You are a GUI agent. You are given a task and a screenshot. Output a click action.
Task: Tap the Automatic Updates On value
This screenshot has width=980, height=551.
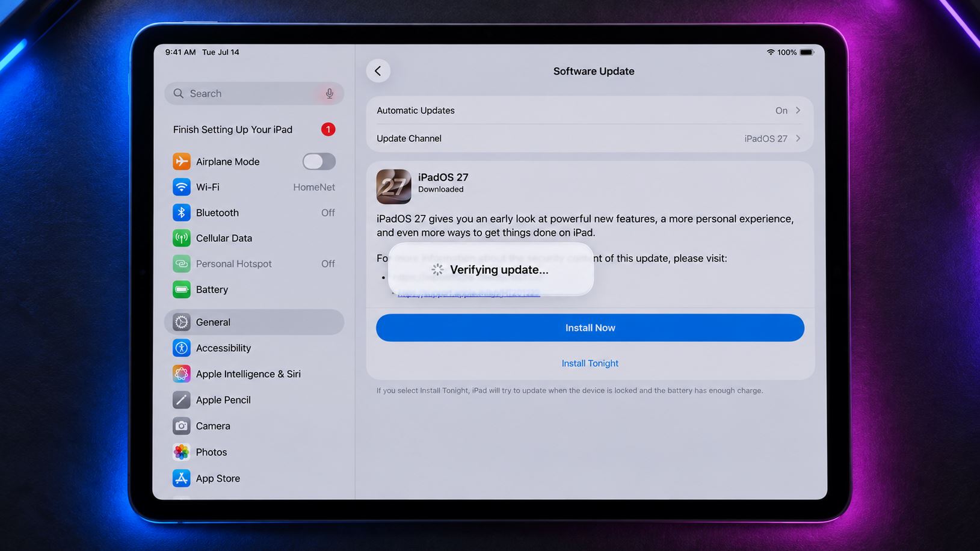pyautogui.click(x=781, y=110)
